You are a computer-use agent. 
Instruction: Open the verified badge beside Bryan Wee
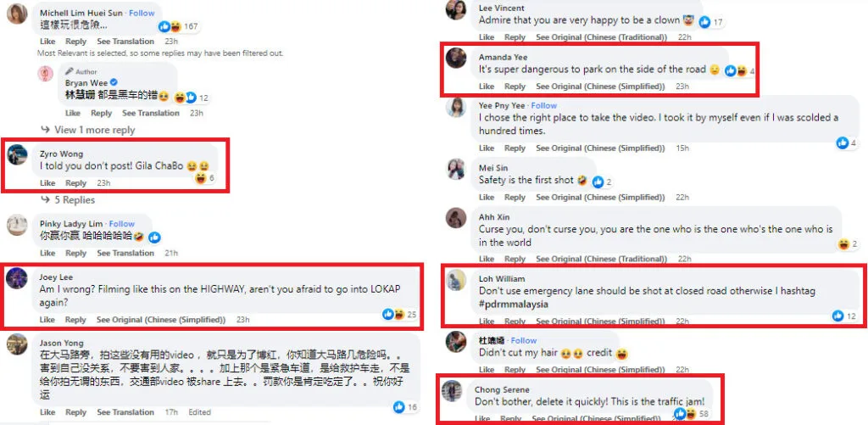tap(114, 83)
